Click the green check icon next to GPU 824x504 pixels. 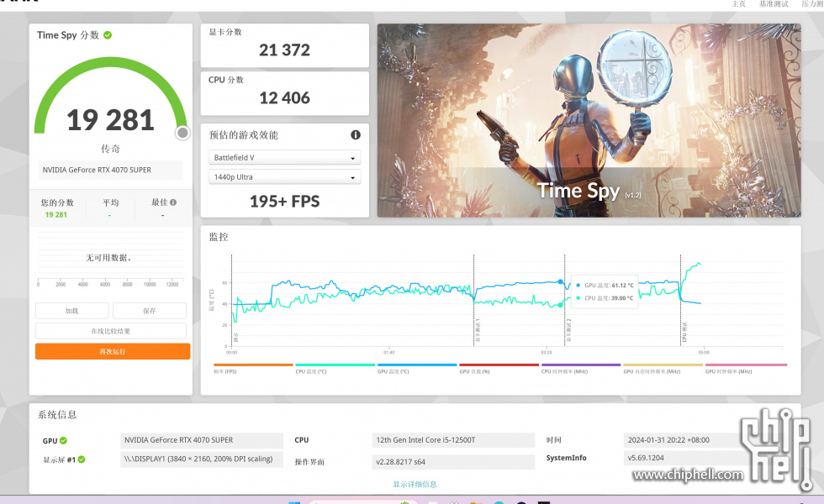[63, 440]
